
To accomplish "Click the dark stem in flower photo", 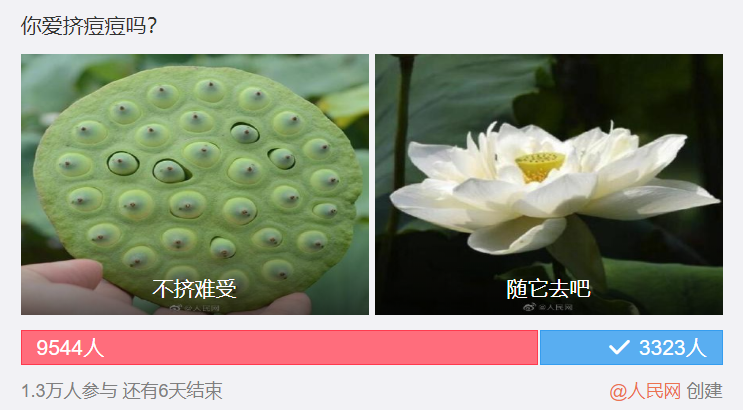I will pyautogui.click(x=402, y=142).
